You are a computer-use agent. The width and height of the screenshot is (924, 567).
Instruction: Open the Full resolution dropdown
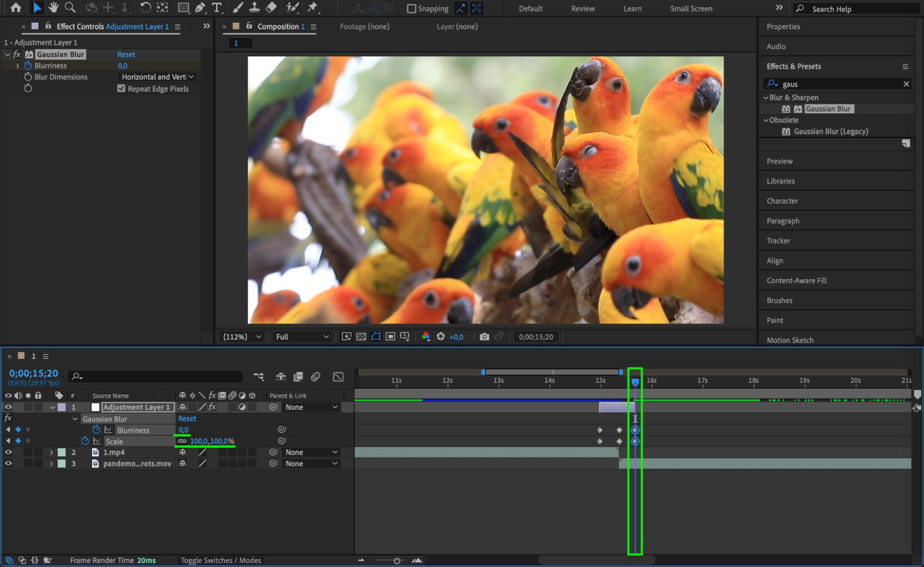tap(302, 337)
